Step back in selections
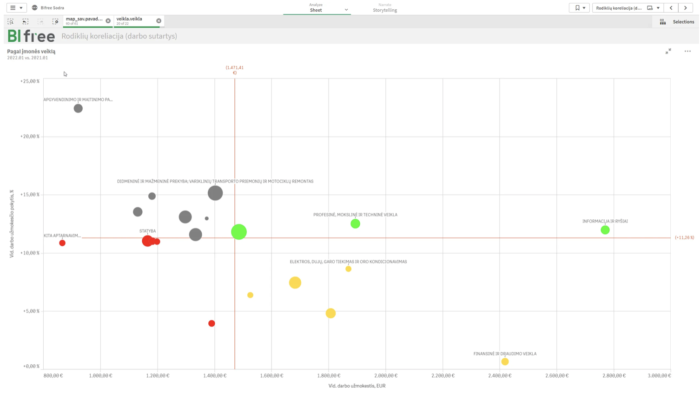Viewport: 700px width, 394px height. coord(25,21)
